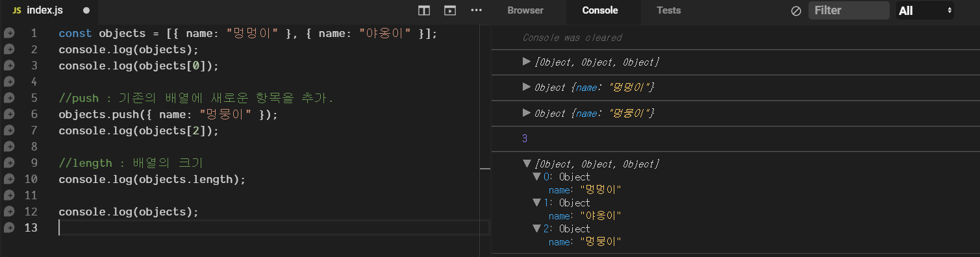Collapse the 2: Object tree node

536,228
